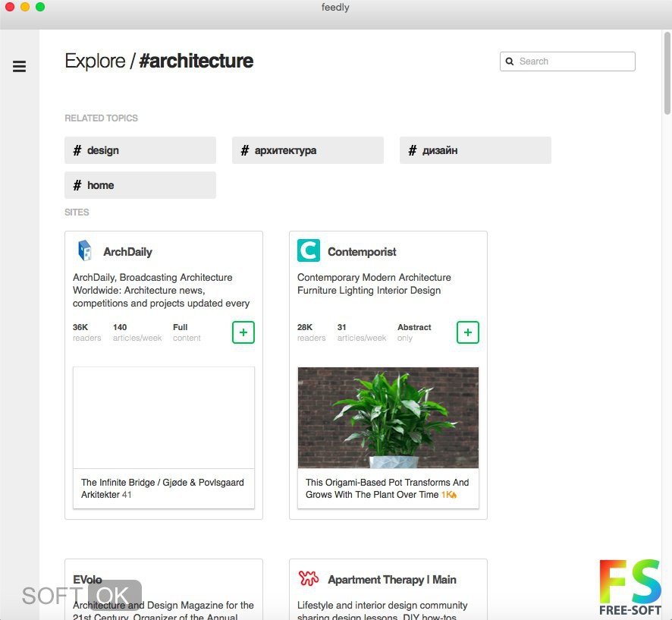Open the ArchDaily site title
The width and height of the screenshot is (672, 620).
(x=127, y=252)
